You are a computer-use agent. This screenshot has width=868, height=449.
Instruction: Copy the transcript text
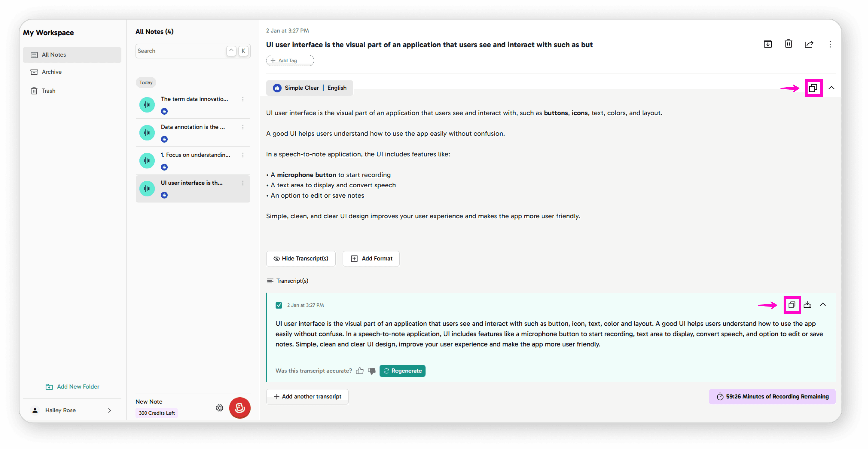pos(792,305)
